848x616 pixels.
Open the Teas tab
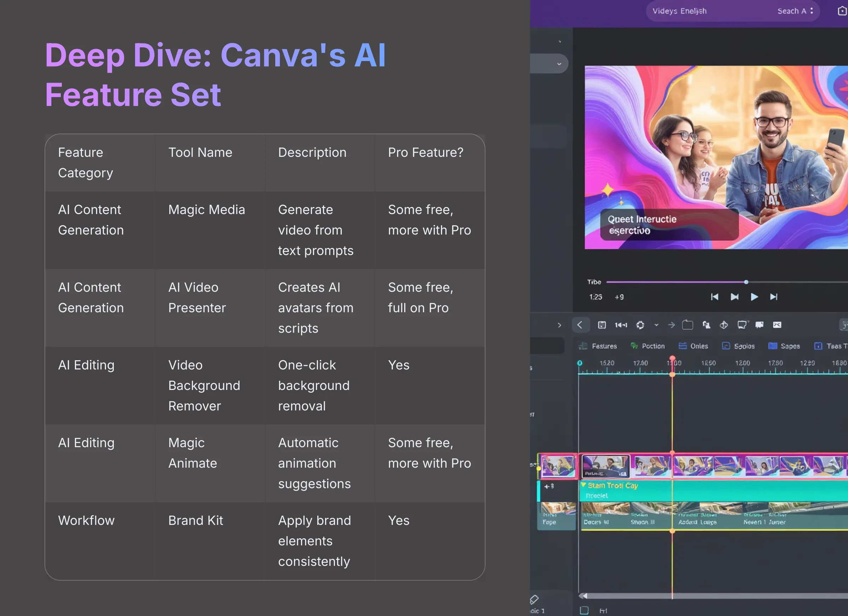pos(831,346)
